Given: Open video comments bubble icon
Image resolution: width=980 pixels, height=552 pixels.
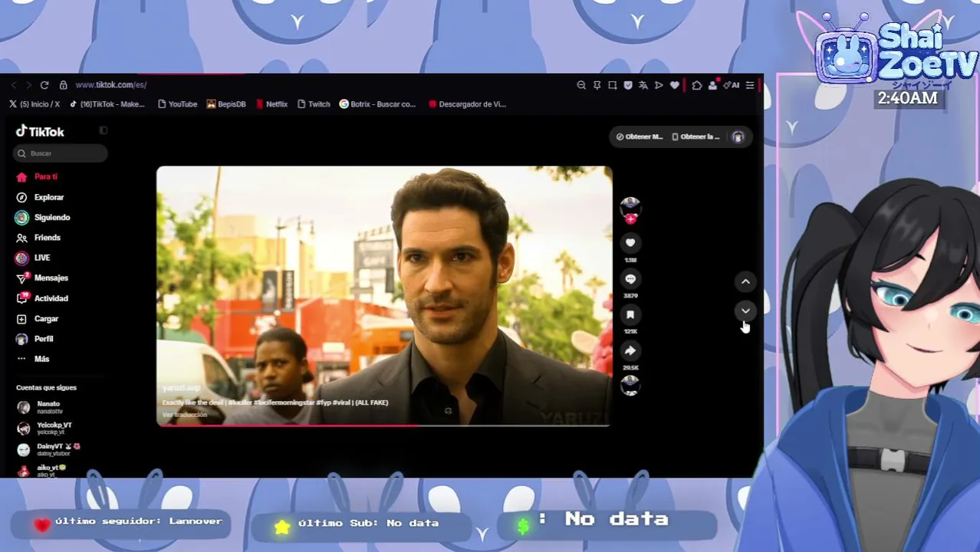Looking at the screenshot, I should coord(630,279).
